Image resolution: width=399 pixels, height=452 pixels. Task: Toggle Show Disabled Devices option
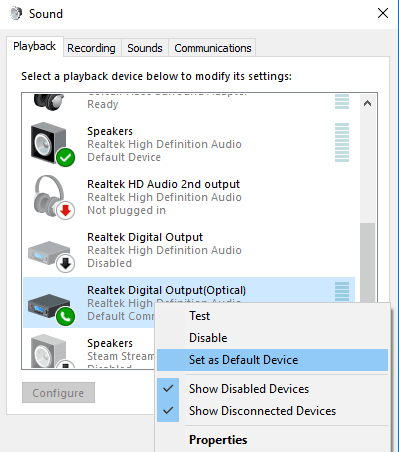(272, 389)
